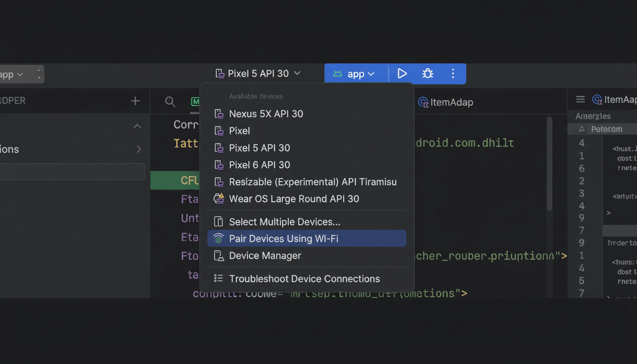Start debugging with the bug icon
This screenshot has width=637, height=364.
tap(428, 73)
